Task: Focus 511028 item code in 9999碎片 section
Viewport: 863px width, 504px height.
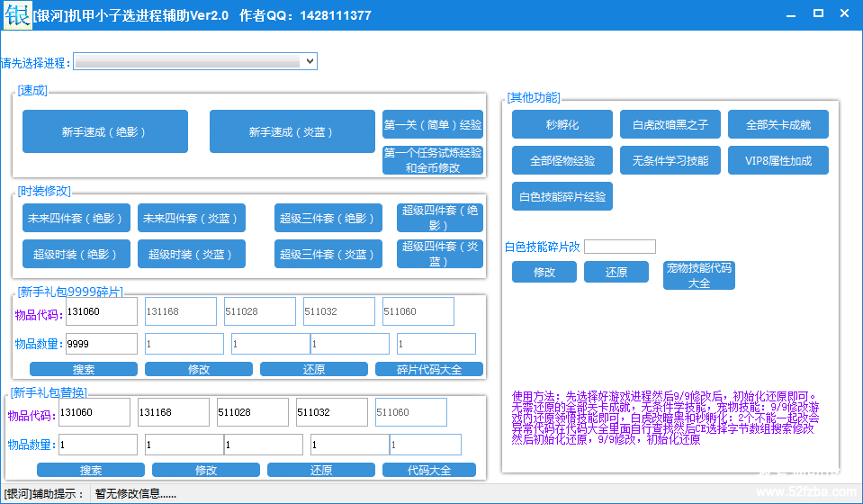Action: click(260, 311)
